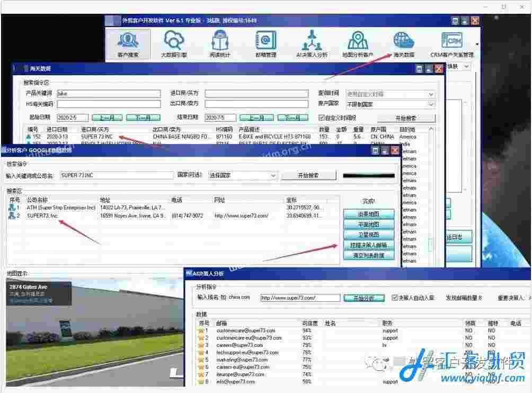This screenshot has height=393, width=532.
Task: Click the 清空列表数据 clear list button
Action: (369, 255)
